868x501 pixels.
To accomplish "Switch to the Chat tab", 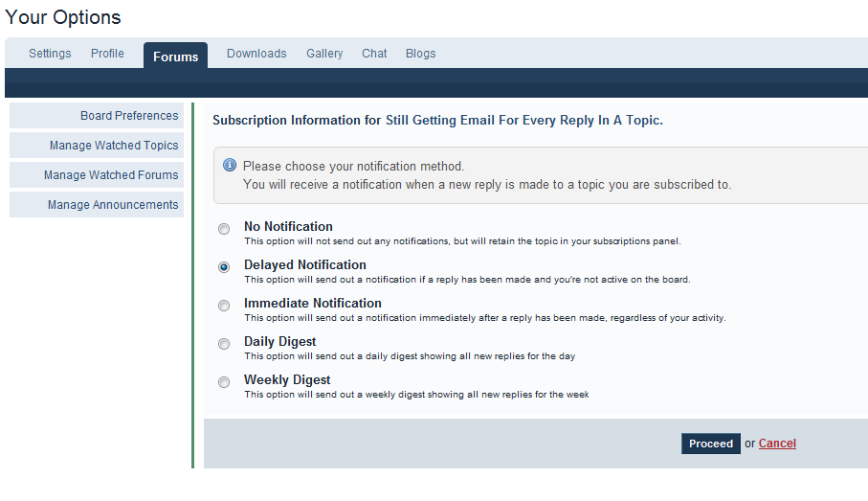I will [374, 54].
